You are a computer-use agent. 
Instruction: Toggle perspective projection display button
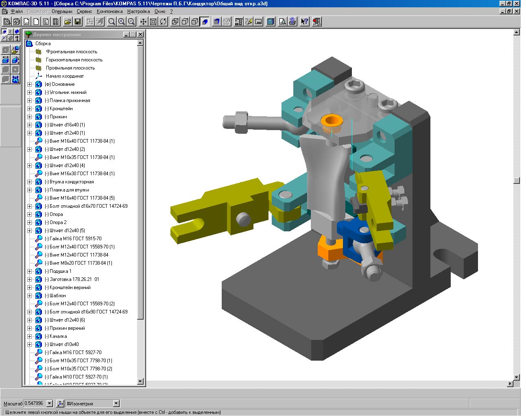(216, 22)
